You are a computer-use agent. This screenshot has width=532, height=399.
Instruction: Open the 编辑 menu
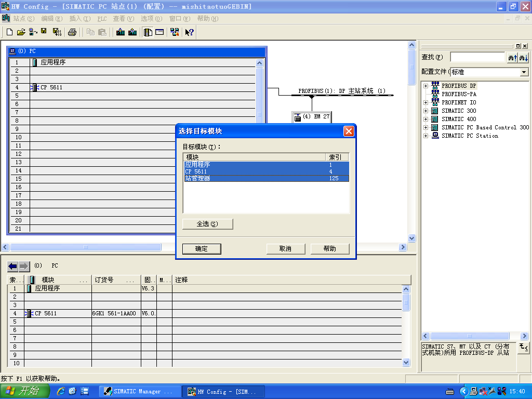pyautogui.click(x=52, y=19)
